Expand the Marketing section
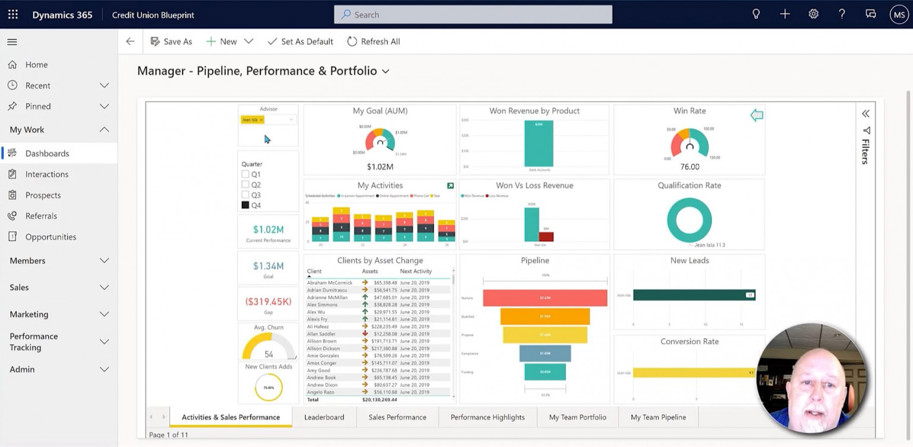 tap(104, 314)
